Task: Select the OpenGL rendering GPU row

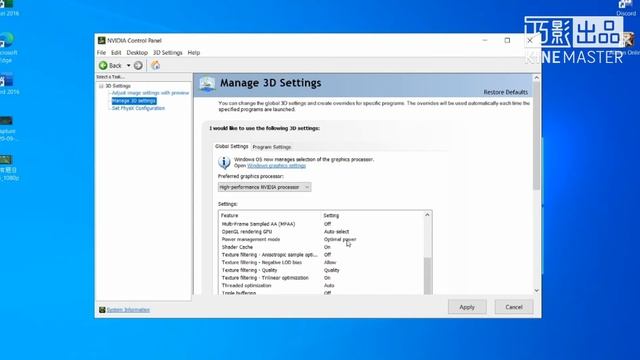Action: pos(321,232)
